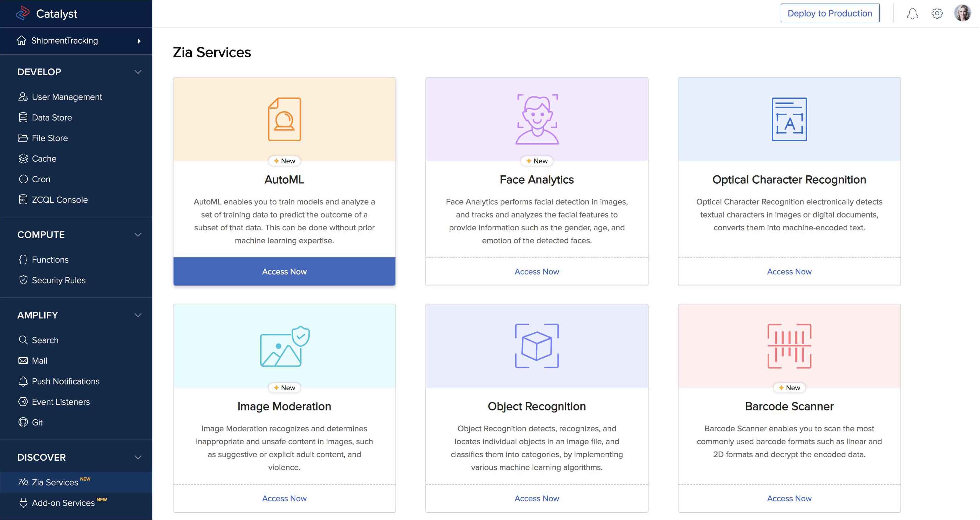Open Push Notifications in sidebar
The width and height of the screenshot is (980, 520).
tap(65, 381)
